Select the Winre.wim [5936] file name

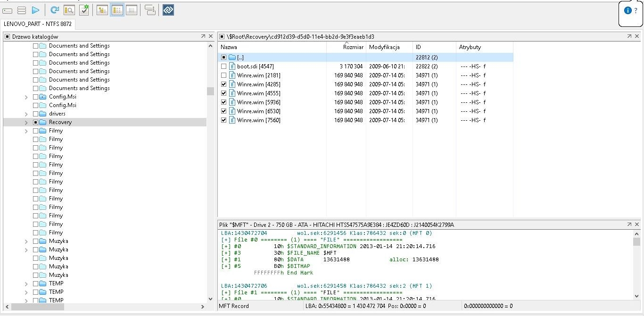[x=258, y=102]
